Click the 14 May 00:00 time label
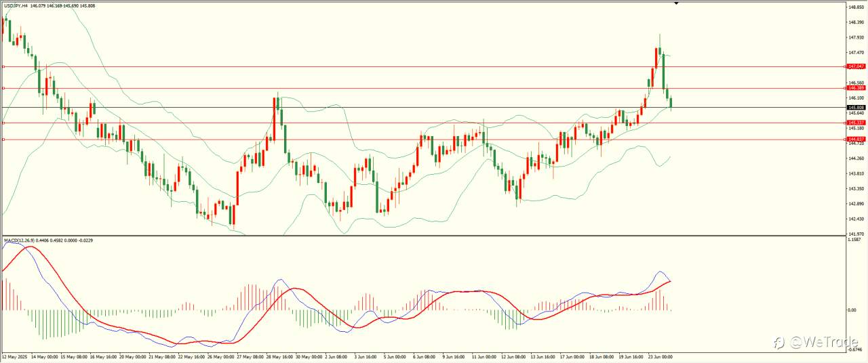This screenshot has width=868, height=363. (44, 356)
